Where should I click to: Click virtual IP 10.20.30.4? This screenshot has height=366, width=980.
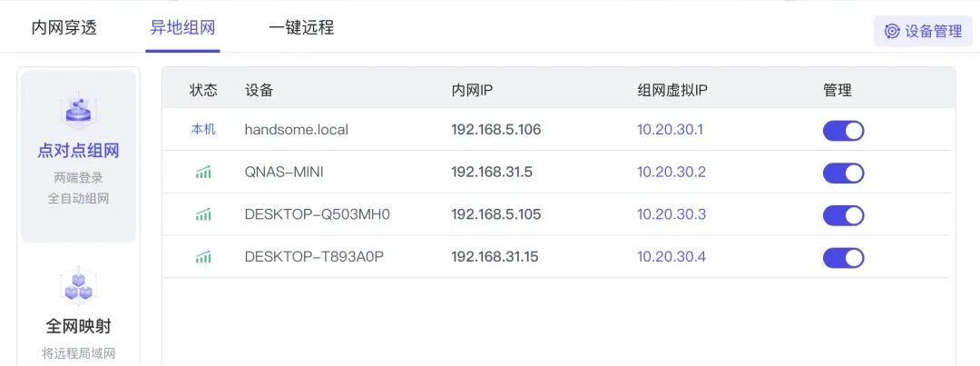click(x=671, y=256)
